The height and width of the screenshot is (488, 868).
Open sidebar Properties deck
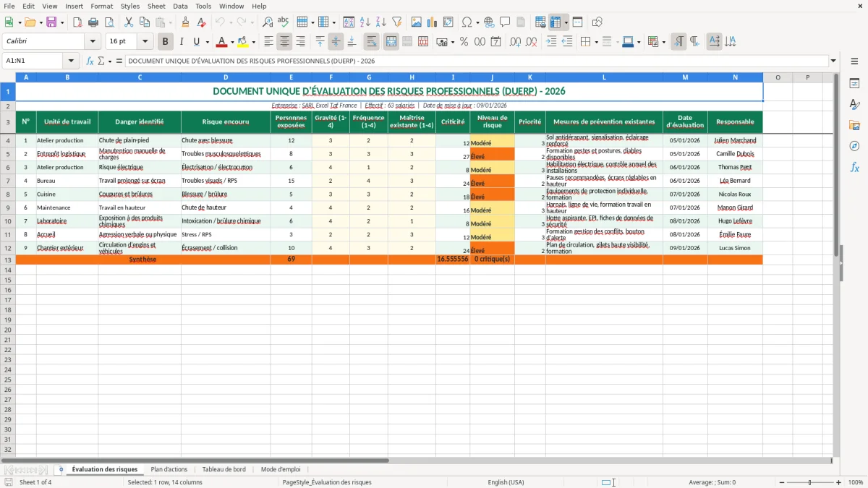pyautogui.click(x=854, y=83)
